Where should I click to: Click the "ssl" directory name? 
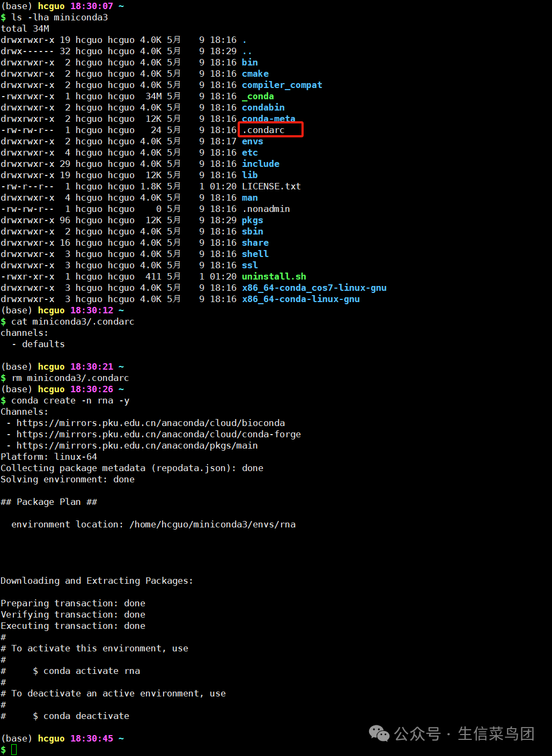click(250, 265)
